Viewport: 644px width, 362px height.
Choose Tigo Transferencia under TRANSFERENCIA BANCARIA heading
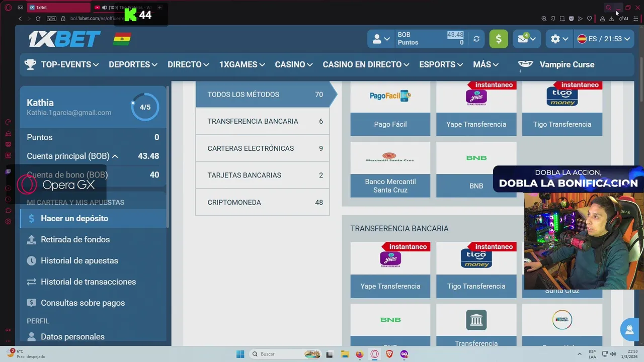click(476, 270)
